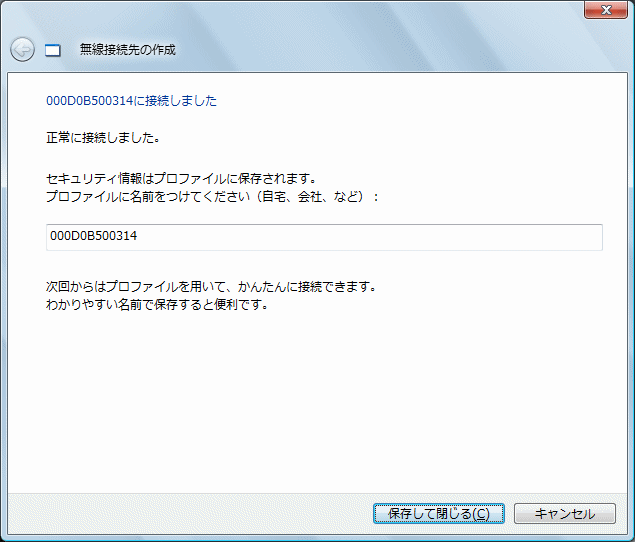Click the text 正常に接続しました。
Screen dimensions: 635x542
click(x=104, y=138)
